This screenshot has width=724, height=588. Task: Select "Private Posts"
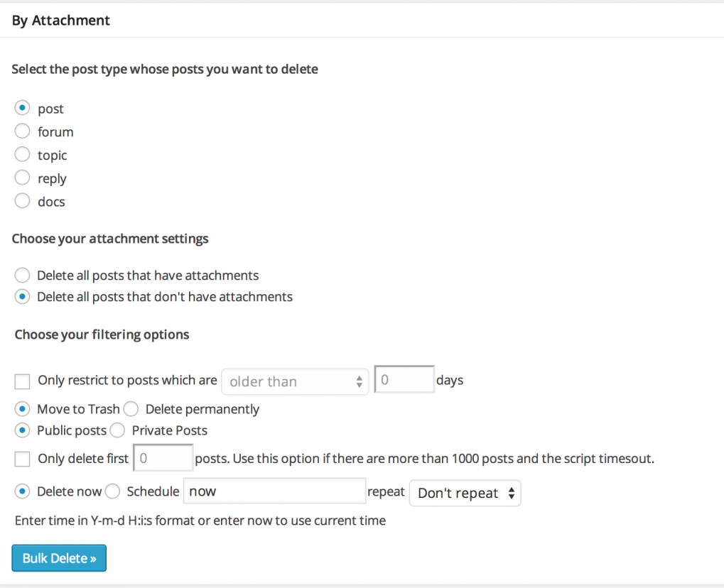117,430
